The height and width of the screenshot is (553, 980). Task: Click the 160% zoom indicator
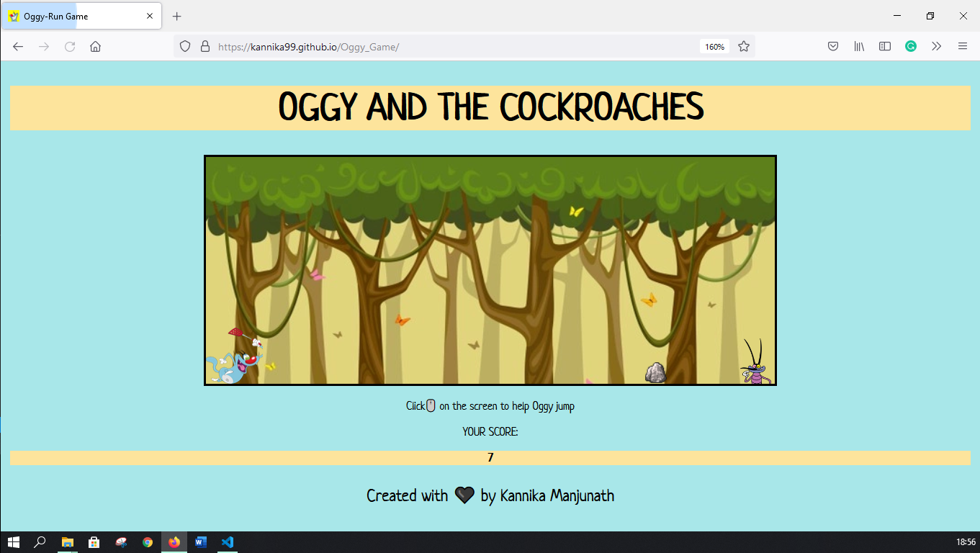[714, 46]
